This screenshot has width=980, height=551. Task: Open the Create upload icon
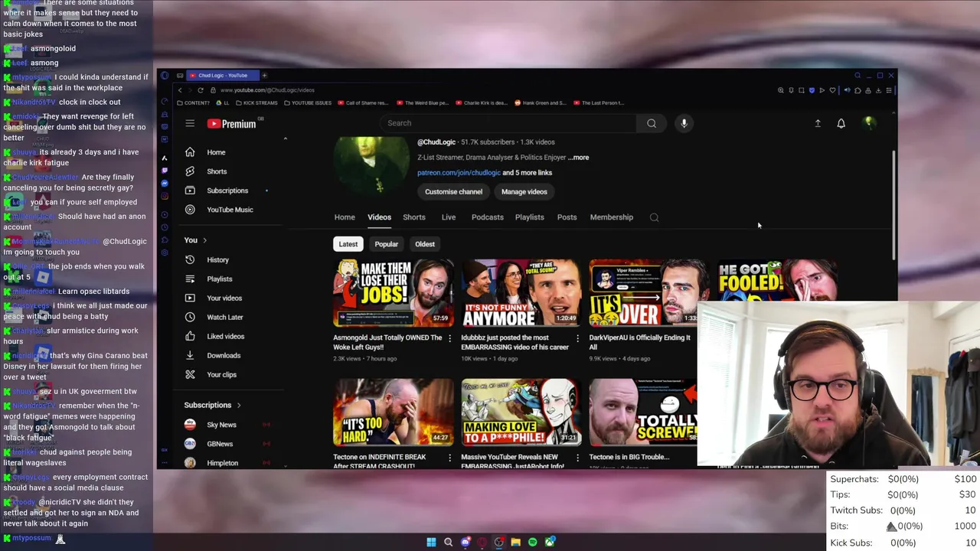point(818,123)
